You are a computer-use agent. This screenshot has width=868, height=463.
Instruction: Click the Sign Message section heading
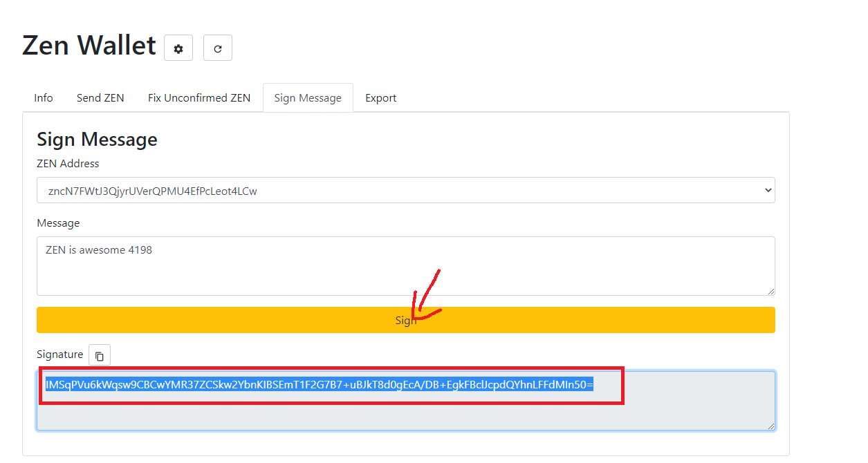click(97, 139)
